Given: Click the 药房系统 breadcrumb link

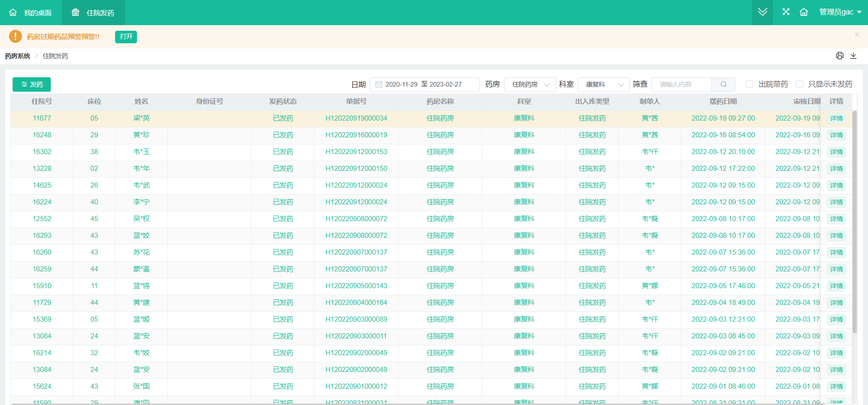Looking at the screenshot, I should (x=18, y=56).
